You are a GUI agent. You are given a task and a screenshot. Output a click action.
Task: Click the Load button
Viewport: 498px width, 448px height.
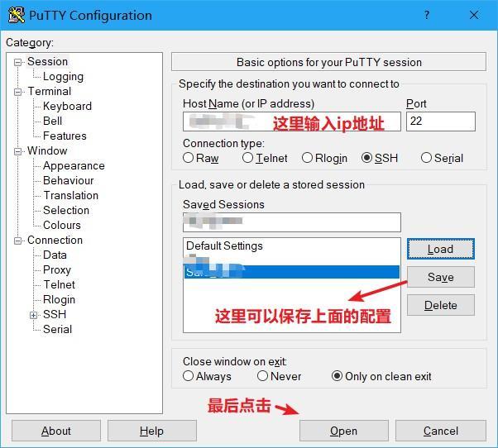click(441, 249)
